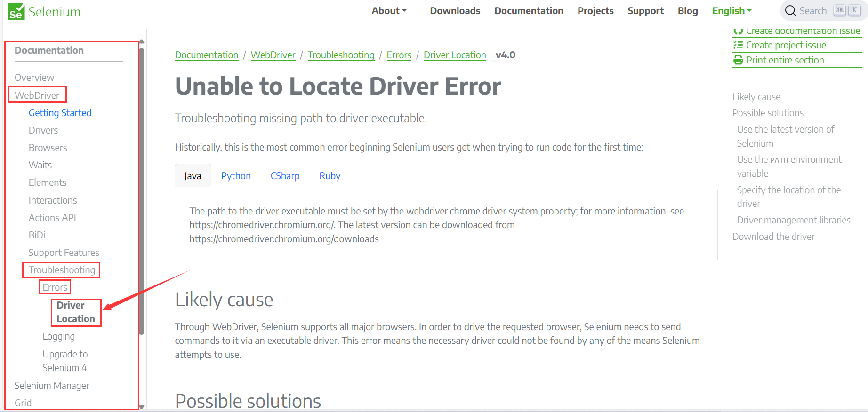Screen dimensions: 868x412
Task: Open Getting Started in the sidebar
Action: click(60, 113)
